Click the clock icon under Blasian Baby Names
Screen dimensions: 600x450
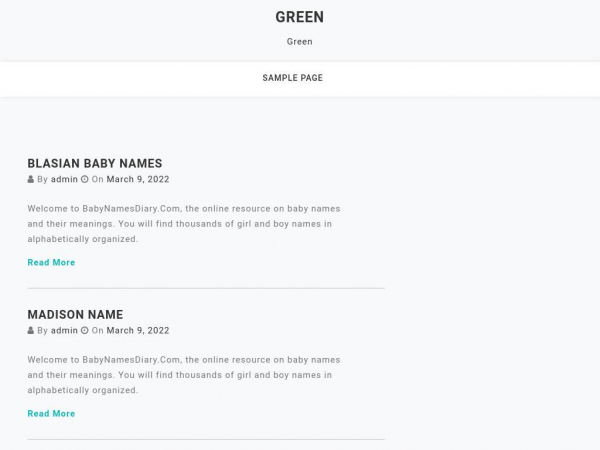tap(85, 180)
